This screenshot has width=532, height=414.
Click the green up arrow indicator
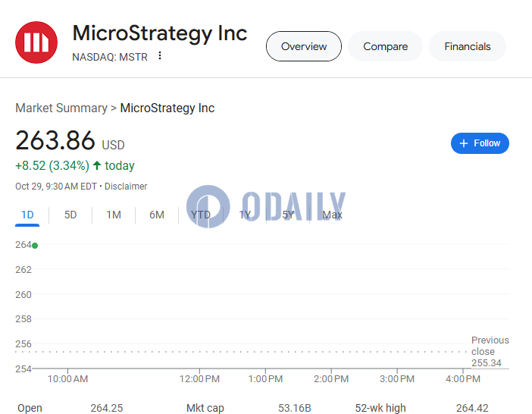[97, 165]
